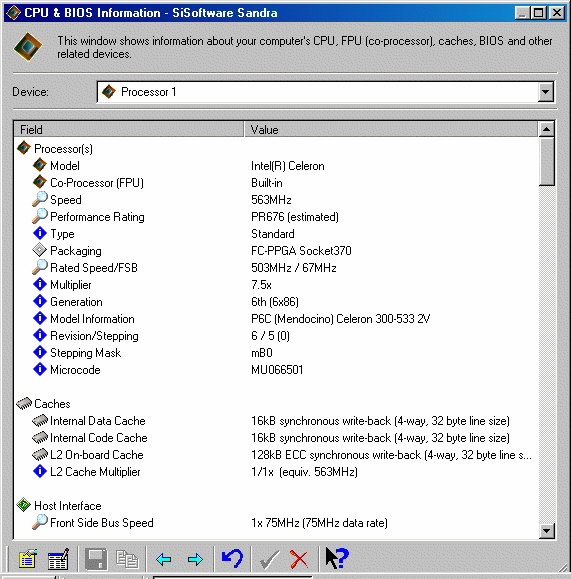Select the "Intel(R) Celeron" value
The image size is (571, 579).
[288, 166]
